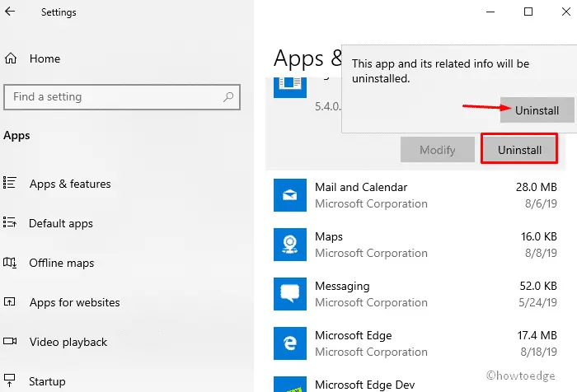Maximize the Settings window
The height and width of the screenshot is (392, 577).
pyautogui.click(x=528, y=12)
